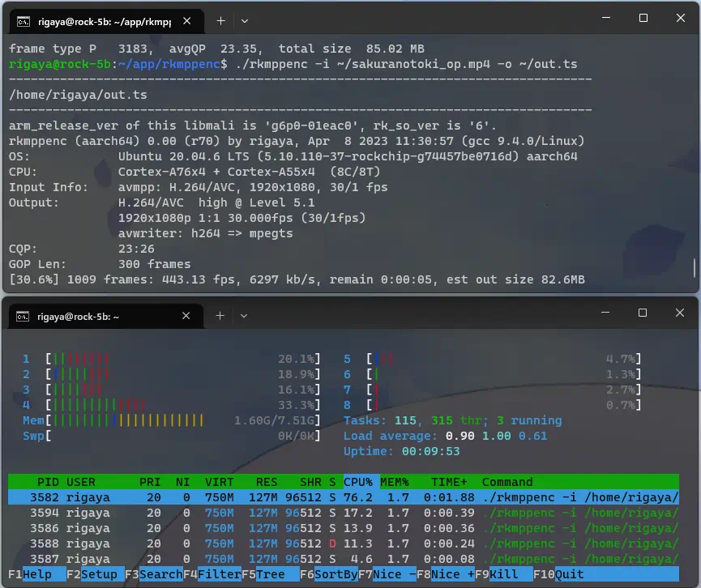Maximize the bottom terminal window
The height and width of the screenshot is (588, 701).
coord(643,313)
